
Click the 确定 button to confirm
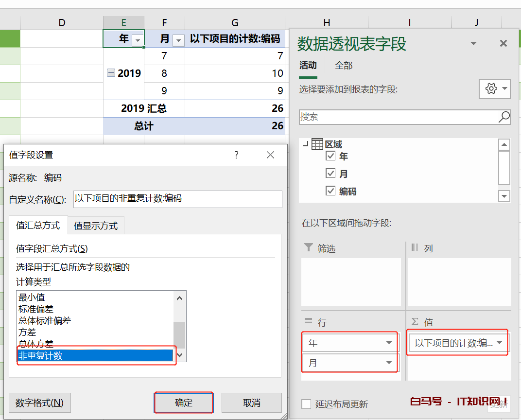[183, 402]
